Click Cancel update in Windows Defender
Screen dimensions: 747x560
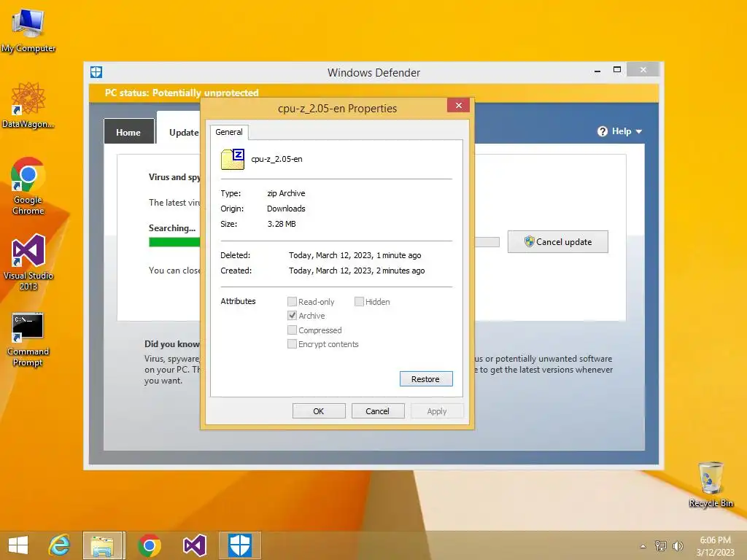(558, 242)
